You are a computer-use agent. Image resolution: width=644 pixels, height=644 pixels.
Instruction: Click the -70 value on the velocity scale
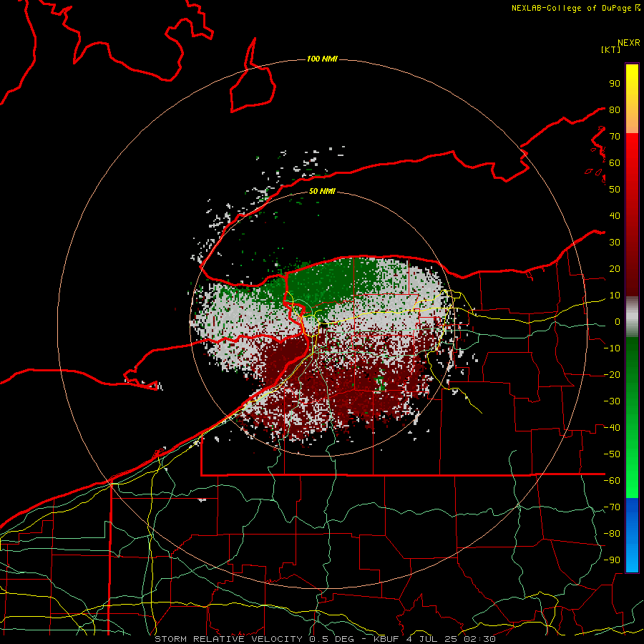(x=612, y=507)
